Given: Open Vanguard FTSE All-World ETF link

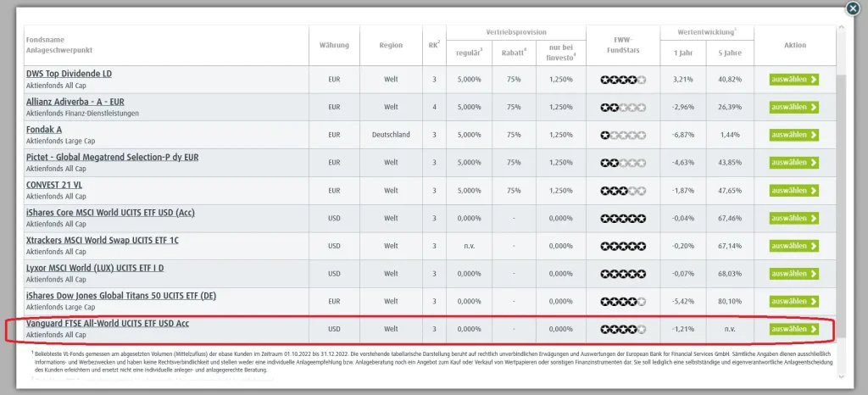Looking at the screenshot, I should [109, 323].
